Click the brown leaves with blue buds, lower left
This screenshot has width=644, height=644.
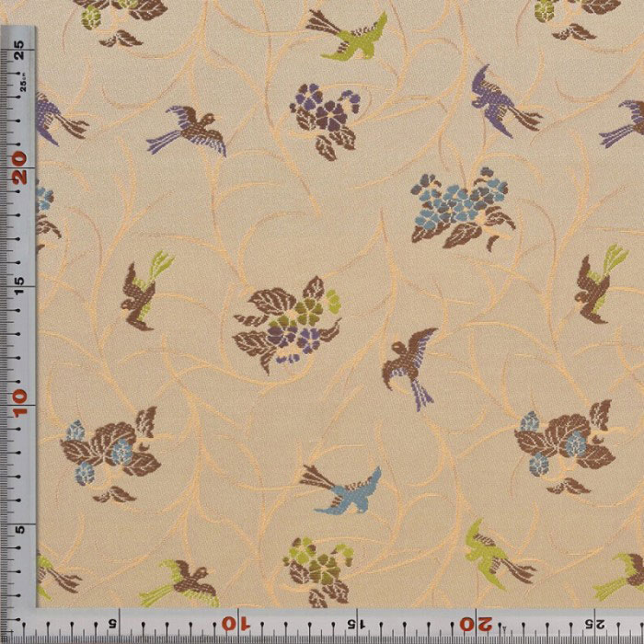[109, 451]
